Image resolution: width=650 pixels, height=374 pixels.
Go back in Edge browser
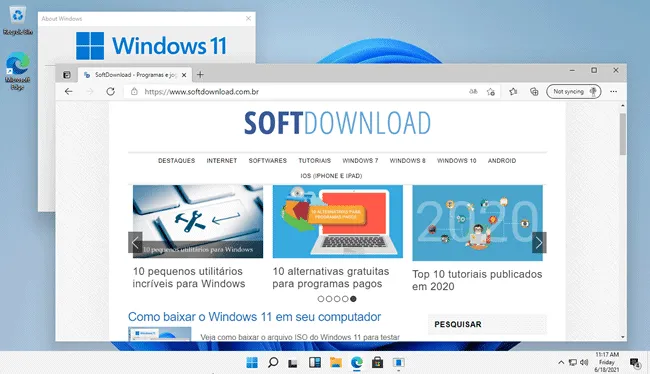coord(69,92)
